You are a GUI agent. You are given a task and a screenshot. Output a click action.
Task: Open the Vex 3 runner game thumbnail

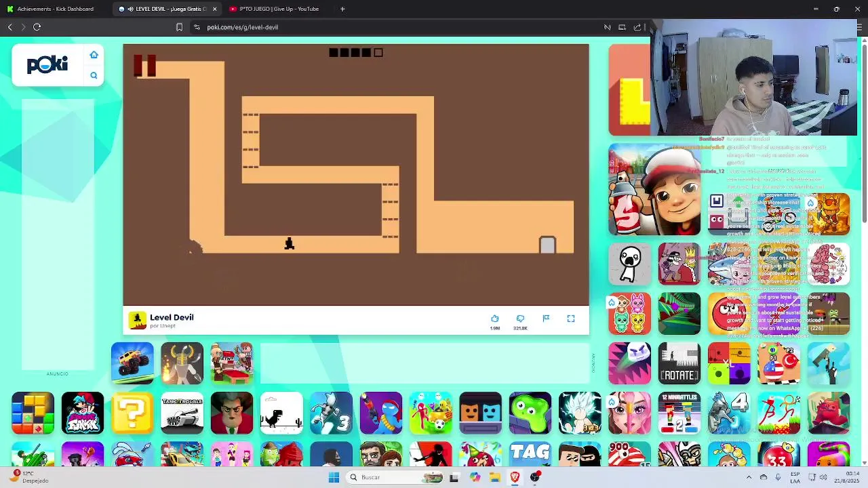pyautogui.click(x=331, y=413)
